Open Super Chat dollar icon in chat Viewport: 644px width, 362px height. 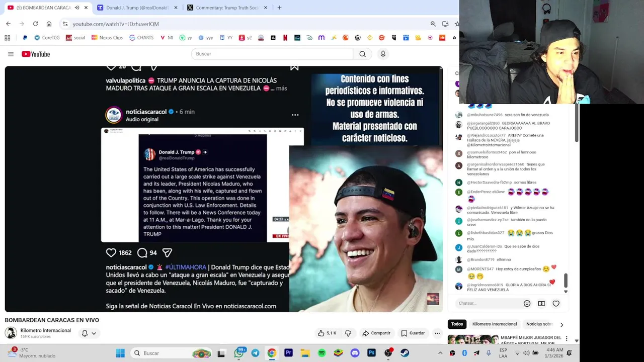(x=541, y=303)
